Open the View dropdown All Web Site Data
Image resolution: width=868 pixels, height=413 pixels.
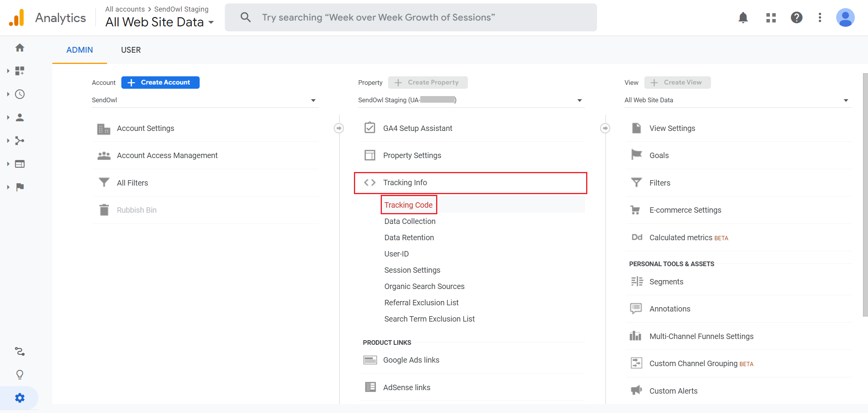pyautogui.click(x=737, y=100)
